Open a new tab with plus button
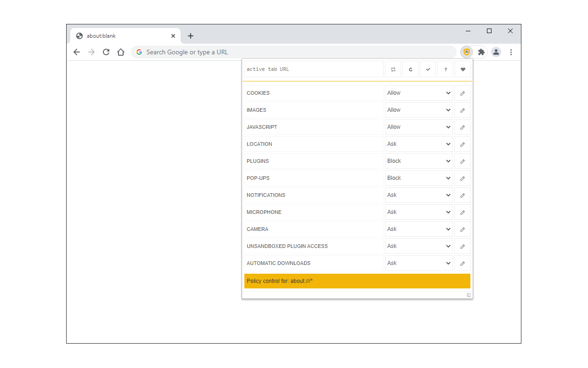 coord(191,36)
